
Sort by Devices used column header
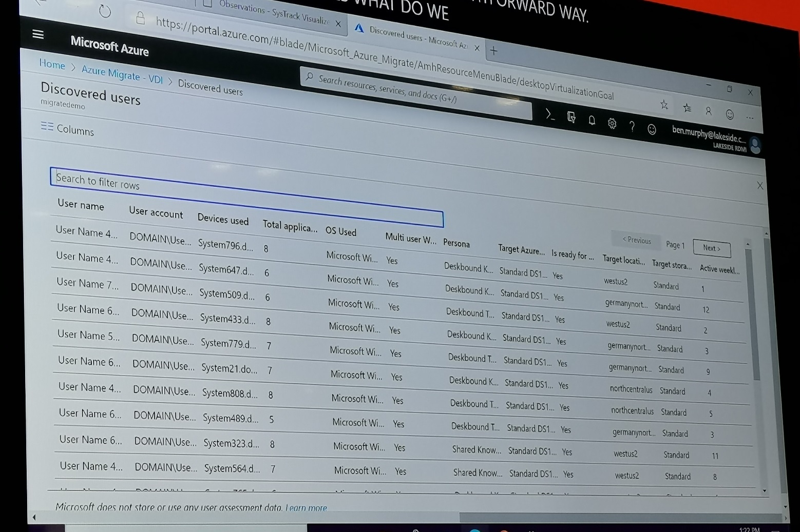coord(223,219)
